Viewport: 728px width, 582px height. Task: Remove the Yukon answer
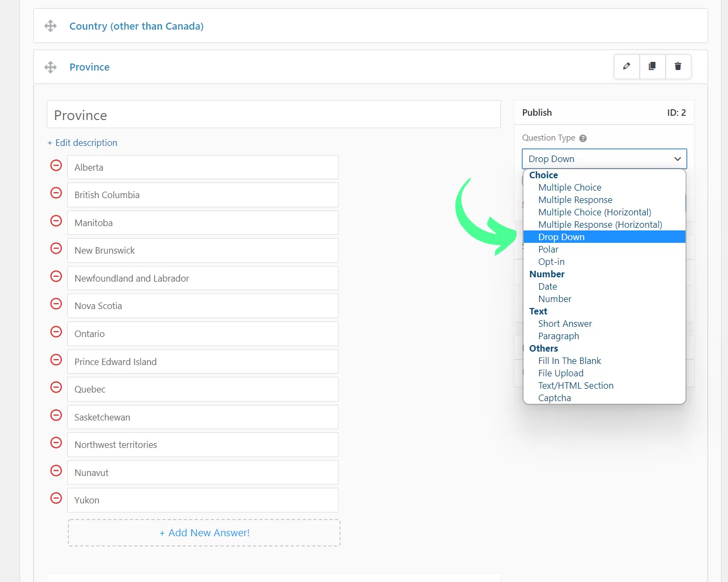click(x=56, y=498)
